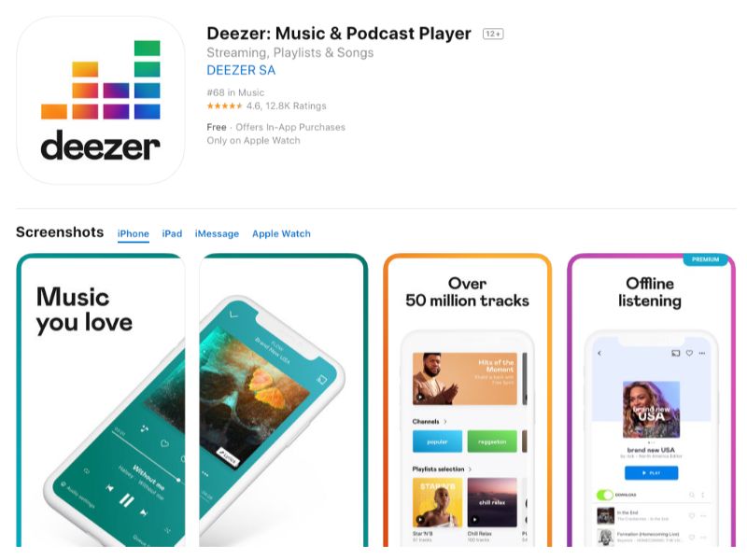Image resolution: width=747 pixels, height=560 pixels.
Task: Click the 12+ age rating badge
Action: click(x=493, y=34)
